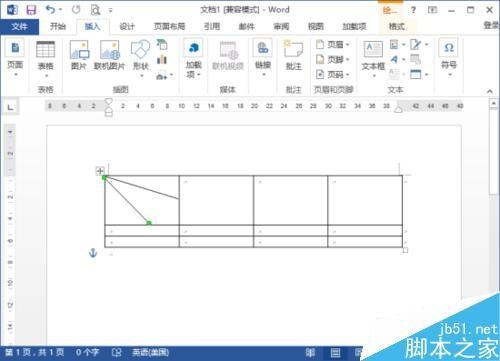Insert online pictures with 联机图片
Viewport: 500px width, 361px height.
coord(109,55)
